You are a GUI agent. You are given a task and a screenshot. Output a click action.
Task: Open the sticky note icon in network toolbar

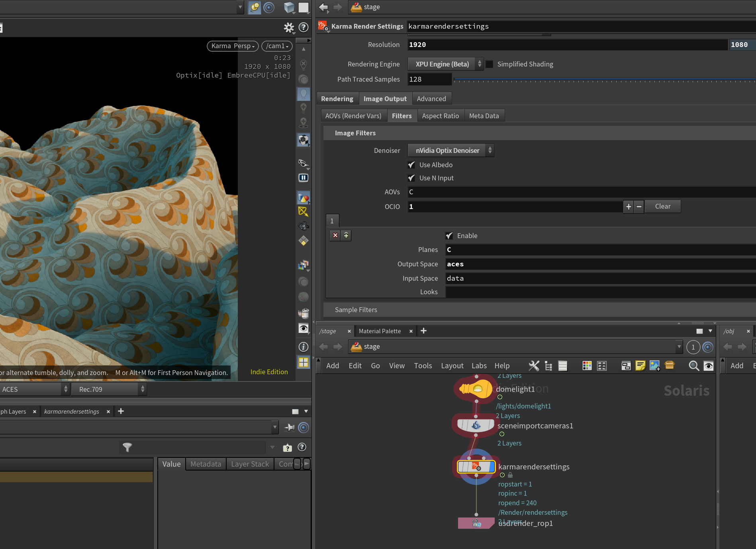click(x=640, y=365)
